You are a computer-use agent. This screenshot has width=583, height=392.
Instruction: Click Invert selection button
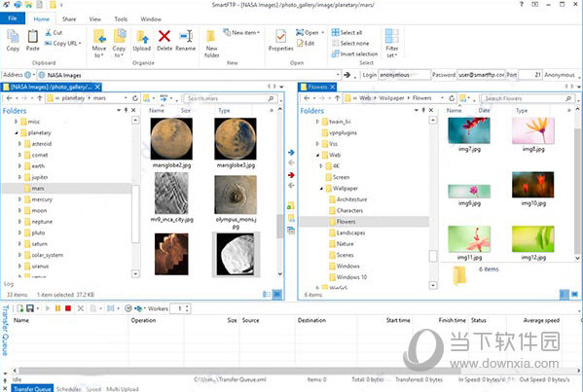pos(354,53)
